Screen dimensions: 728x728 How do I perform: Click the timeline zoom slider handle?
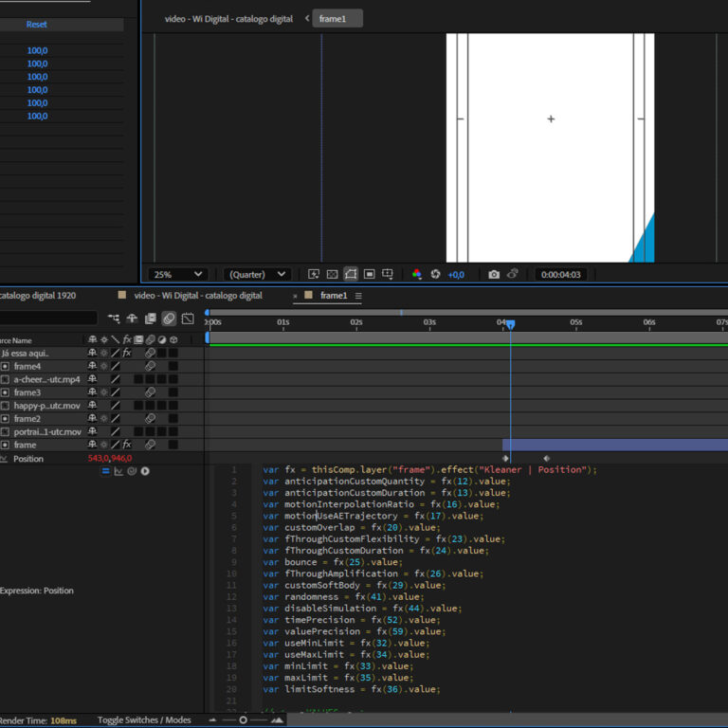point(244,720)
